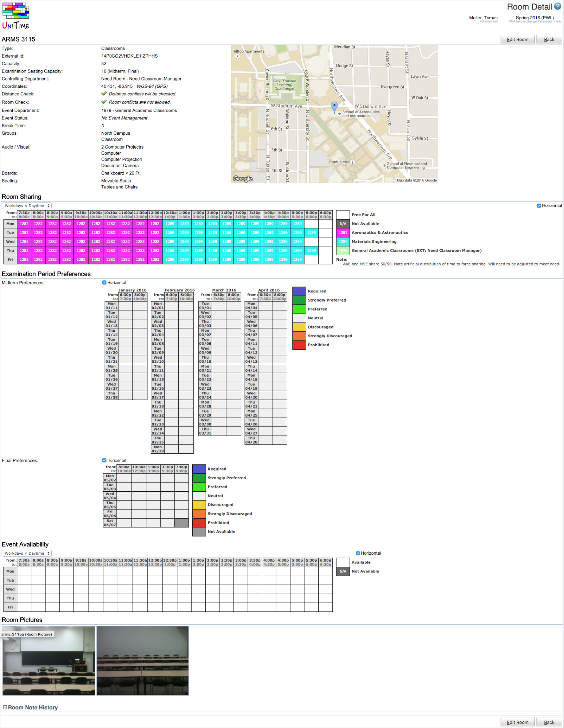Select midterm Prohibited red swatch
The height and width of the screenshot is (728, 564).
[x=299, y=345]
